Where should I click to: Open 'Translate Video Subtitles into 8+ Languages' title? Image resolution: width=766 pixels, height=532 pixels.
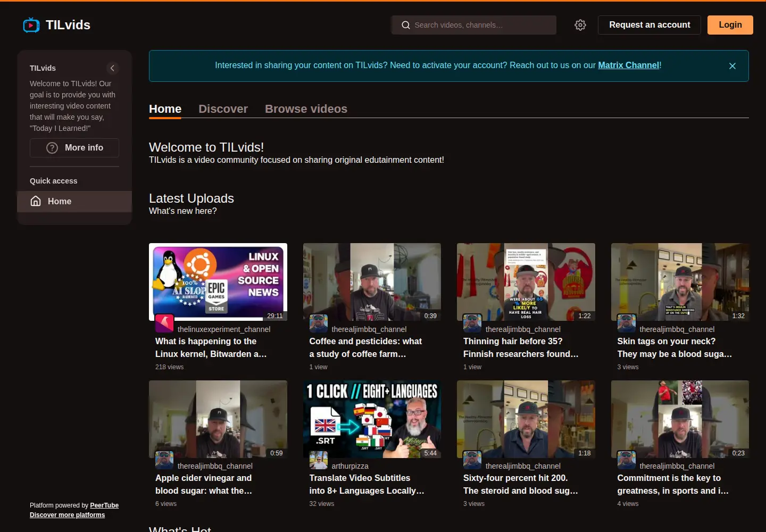(367, 485)
